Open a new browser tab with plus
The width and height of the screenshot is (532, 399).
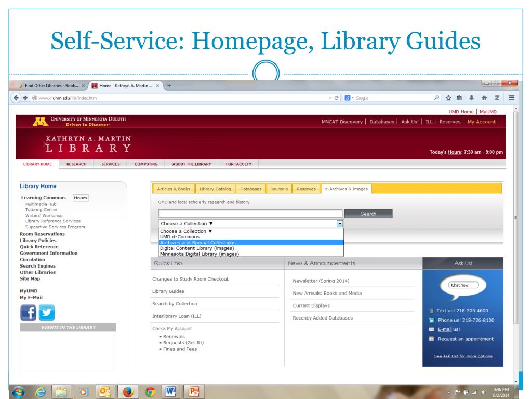[169, 86]
